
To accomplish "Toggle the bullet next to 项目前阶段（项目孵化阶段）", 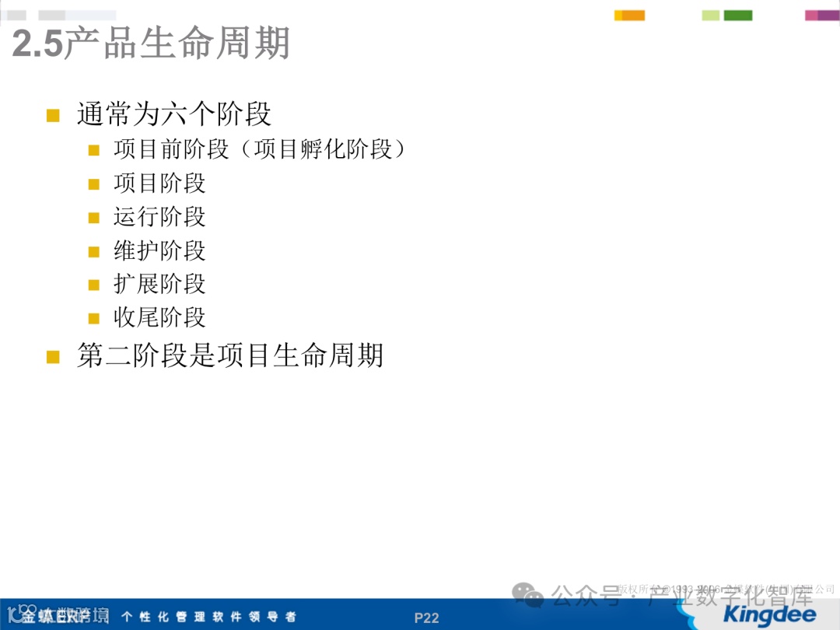I will pyautogui.click(x=94, y=150).
